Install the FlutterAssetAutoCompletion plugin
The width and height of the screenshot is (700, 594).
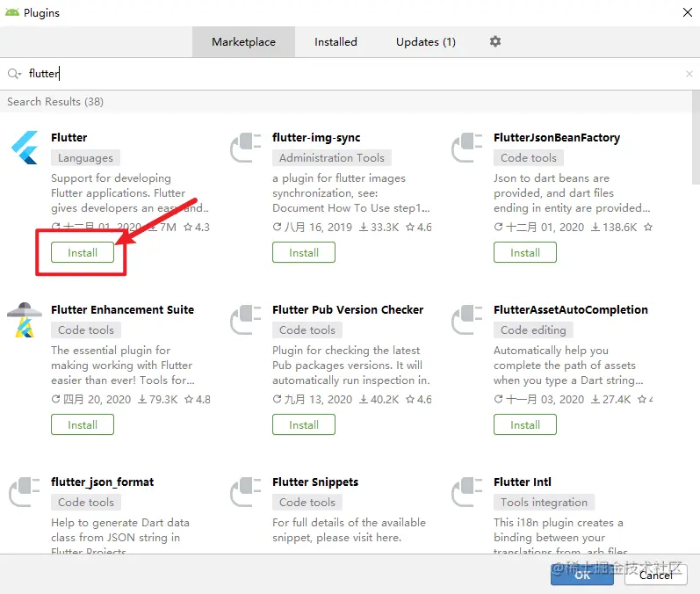525,424
